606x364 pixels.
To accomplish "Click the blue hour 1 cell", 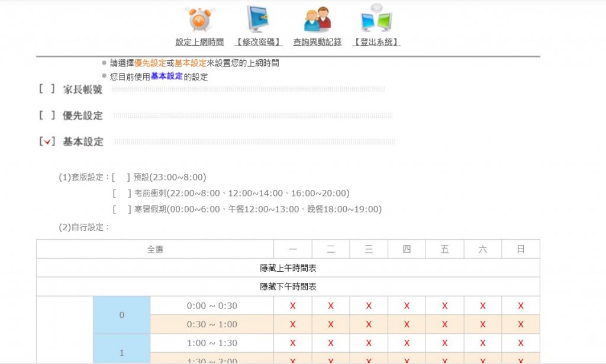I will point(122,349).
